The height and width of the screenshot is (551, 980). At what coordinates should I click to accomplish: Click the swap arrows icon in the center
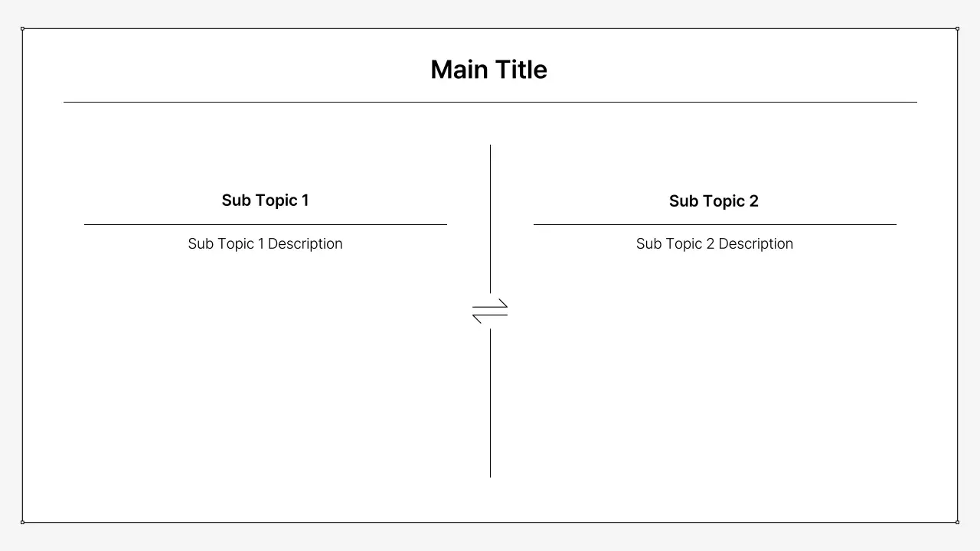click(x=490, y=311)
